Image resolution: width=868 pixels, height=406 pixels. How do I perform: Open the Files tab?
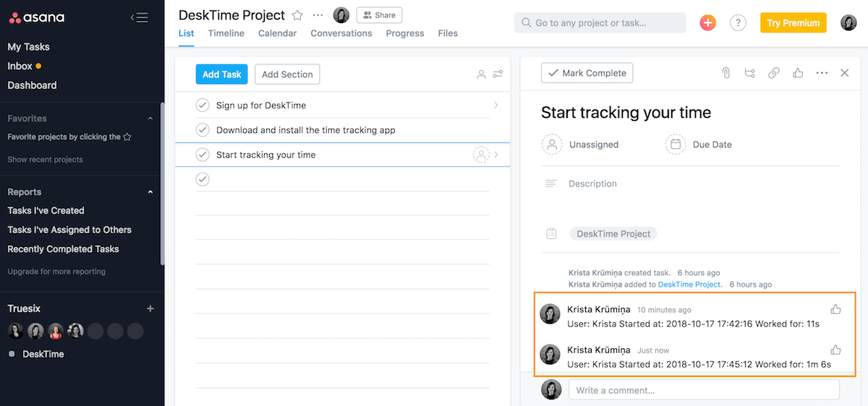(448, 33)
